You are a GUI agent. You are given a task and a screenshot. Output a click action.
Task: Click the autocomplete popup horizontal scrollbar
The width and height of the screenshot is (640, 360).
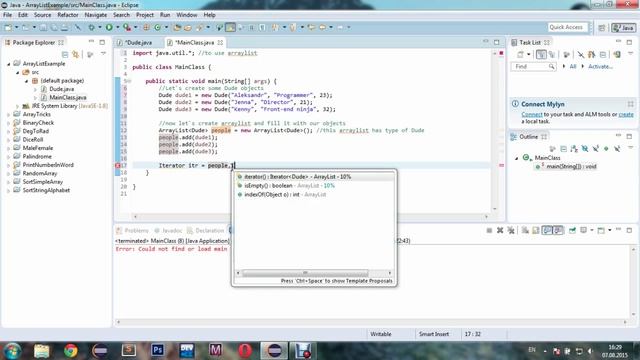tap(305, 273)
